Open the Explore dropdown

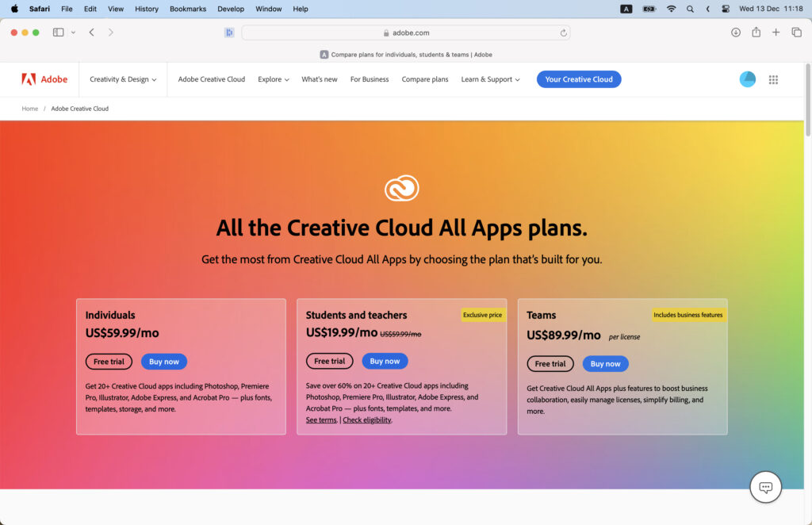tap(273, 79)
